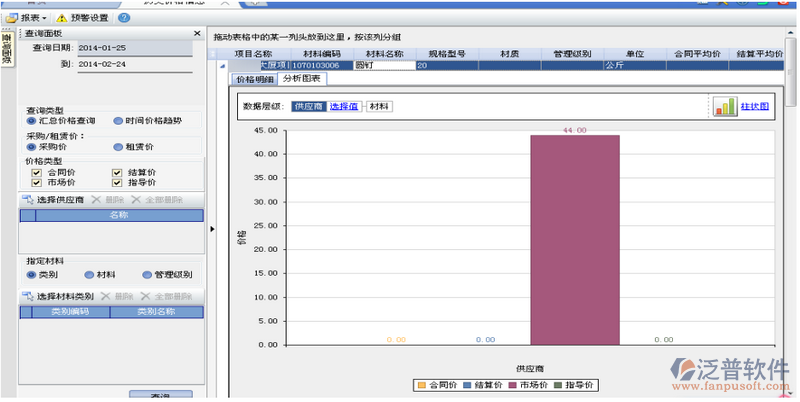Select the 时间价格趋势 radio button
800x402 pixels.
[x=118, y=121]
